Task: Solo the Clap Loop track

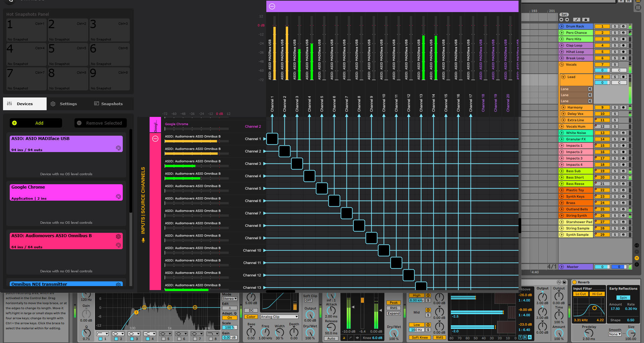Action: (x=615, y=45)
